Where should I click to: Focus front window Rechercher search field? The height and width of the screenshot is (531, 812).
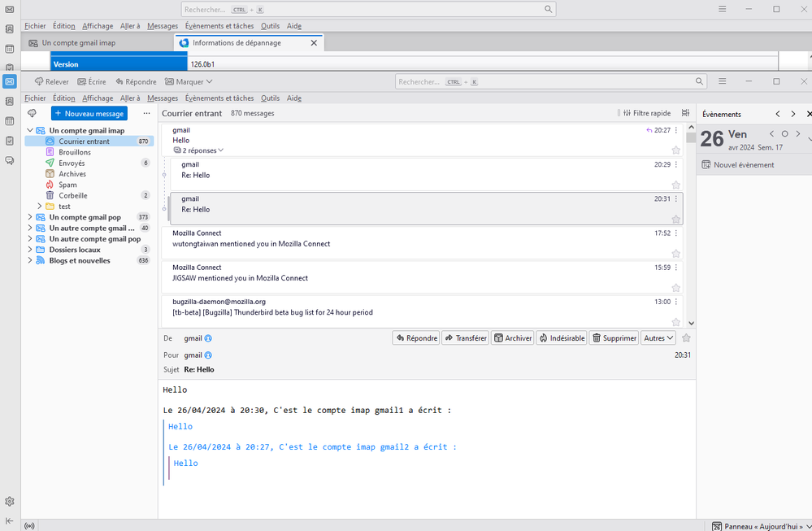(551, 82)
